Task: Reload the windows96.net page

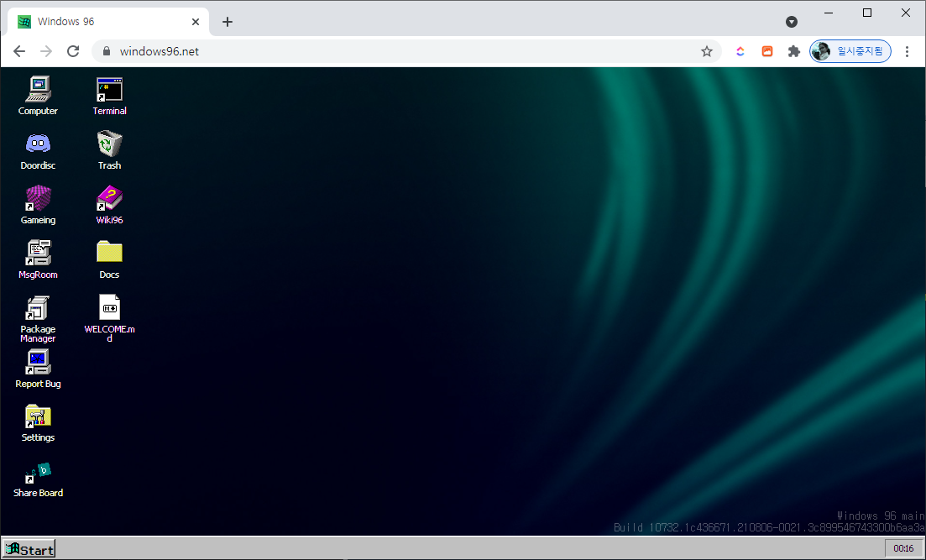Action: click(73, 51)
